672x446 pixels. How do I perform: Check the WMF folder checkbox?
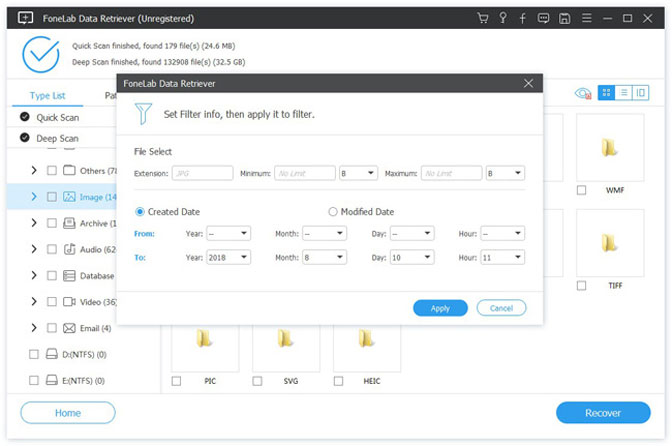581,190
